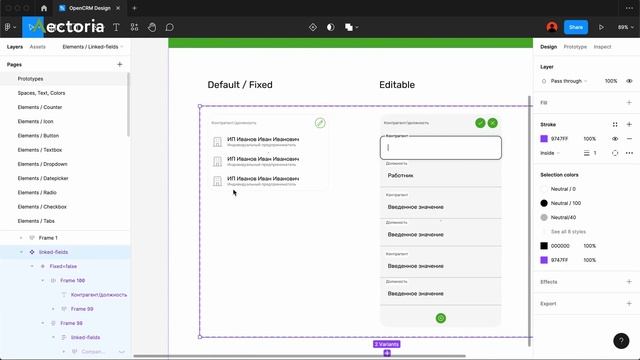Switch to the Assets tab
Image resolution: width=640 pixels, height=360 pixels.
point(38,47)
